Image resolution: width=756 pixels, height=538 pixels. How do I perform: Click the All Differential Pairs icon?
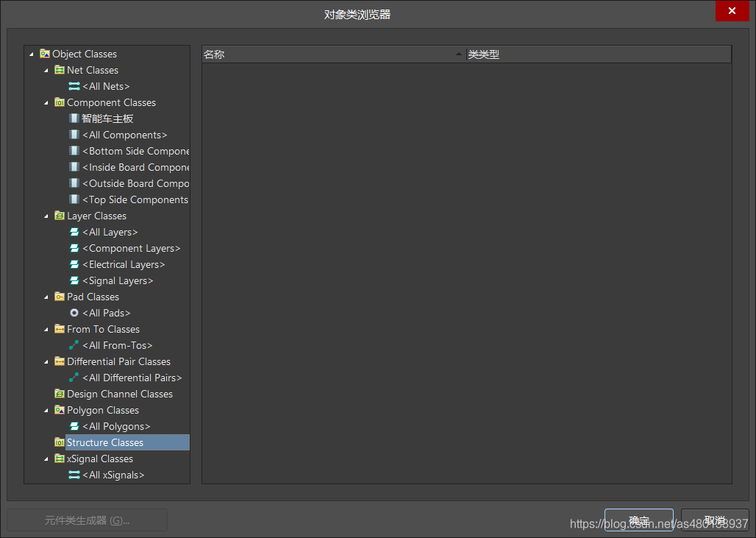(x=74, y=378)
